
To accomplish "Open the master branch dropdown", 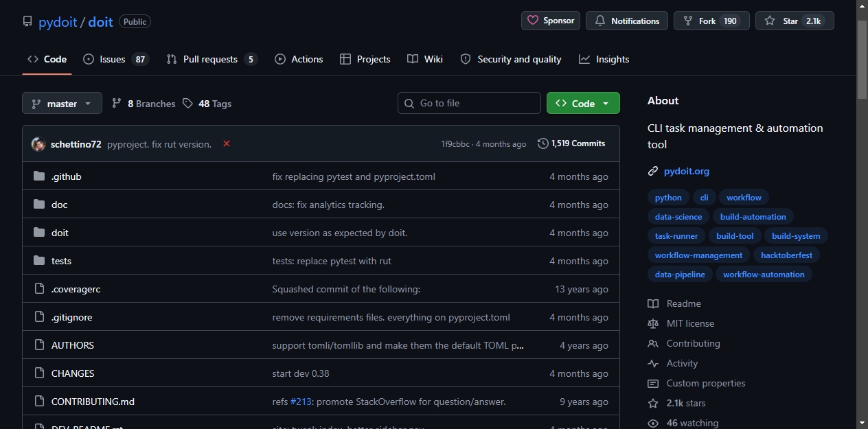I will (62, 103).
